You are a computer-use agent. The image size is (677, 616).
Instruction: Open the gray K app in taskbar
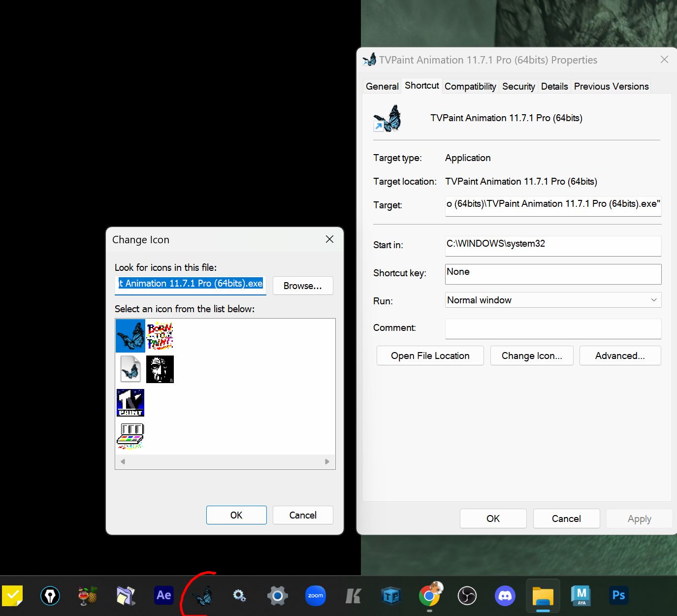point(353,596)
